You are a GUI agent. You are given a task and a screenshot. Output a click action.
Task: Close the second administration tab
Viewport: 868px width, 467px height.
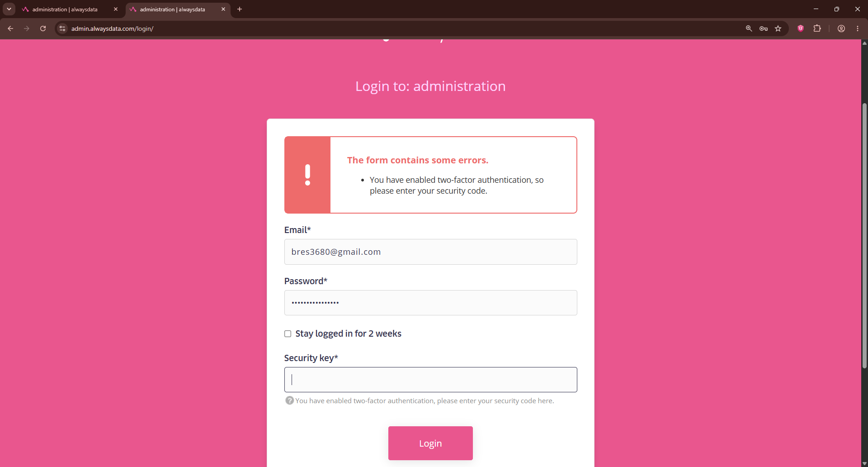tap(223, 10)
